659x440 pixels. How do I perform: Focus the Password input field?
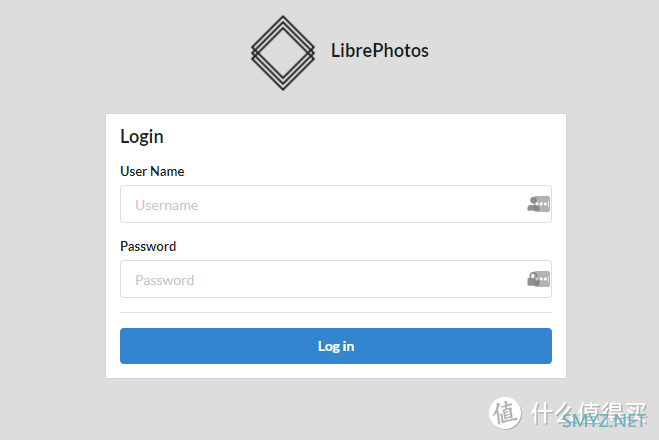[320, 279]
